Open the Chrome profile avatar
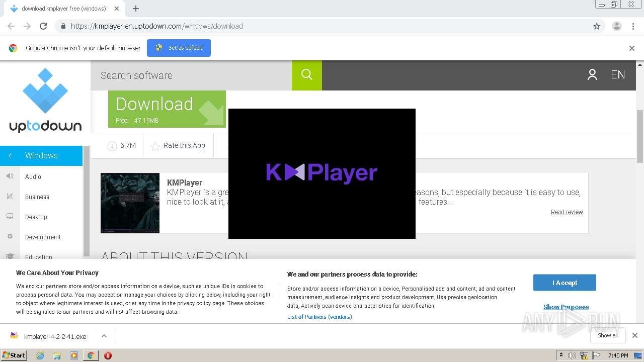This screenshot has height=362, width=644. [617, 26]
